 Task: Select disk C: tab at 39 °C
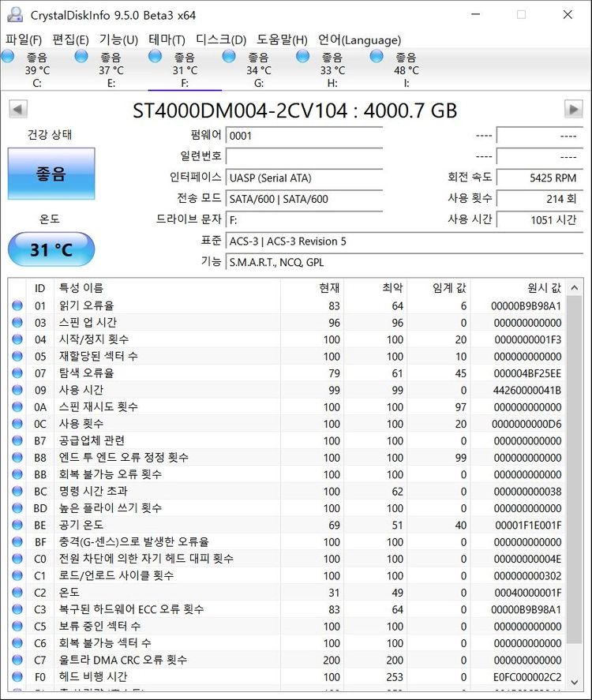(x=37, y=69)
